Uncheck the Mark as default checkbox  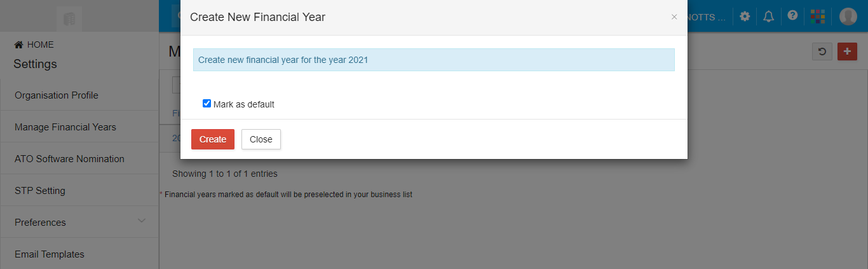[x=207, y=104]
